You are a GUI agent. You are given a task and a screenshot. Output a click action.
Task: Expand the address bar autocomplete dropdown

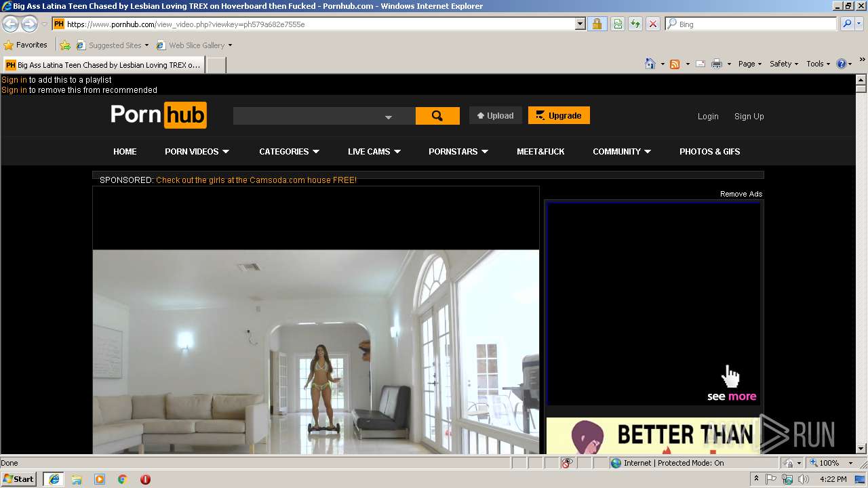[x=580, y=24]
